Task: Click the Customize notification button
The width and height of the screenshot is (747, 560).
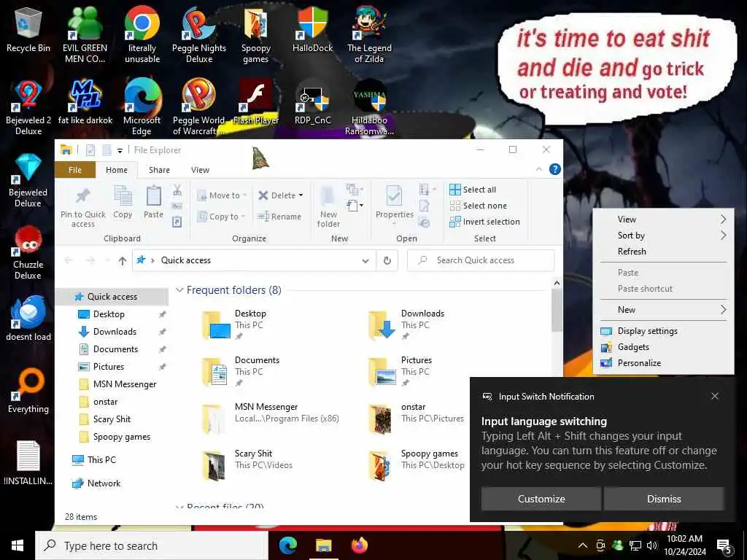Action: point(541,499)
